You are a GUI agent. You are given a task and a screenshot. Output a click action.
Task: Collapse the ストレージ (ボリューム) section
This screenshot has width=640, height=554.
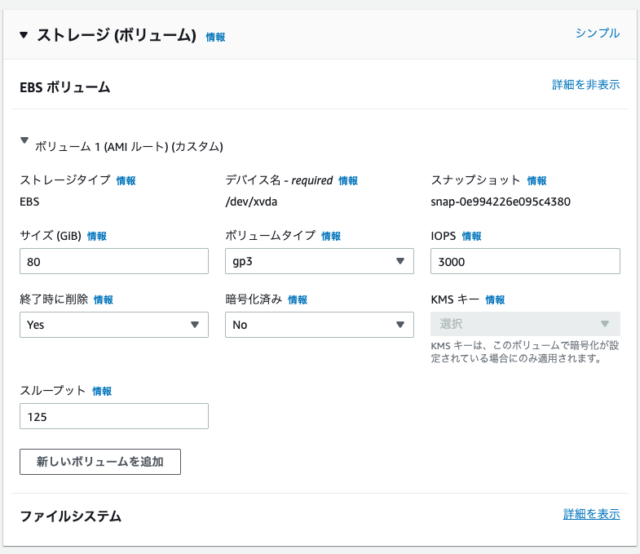(x=24, y=36)
